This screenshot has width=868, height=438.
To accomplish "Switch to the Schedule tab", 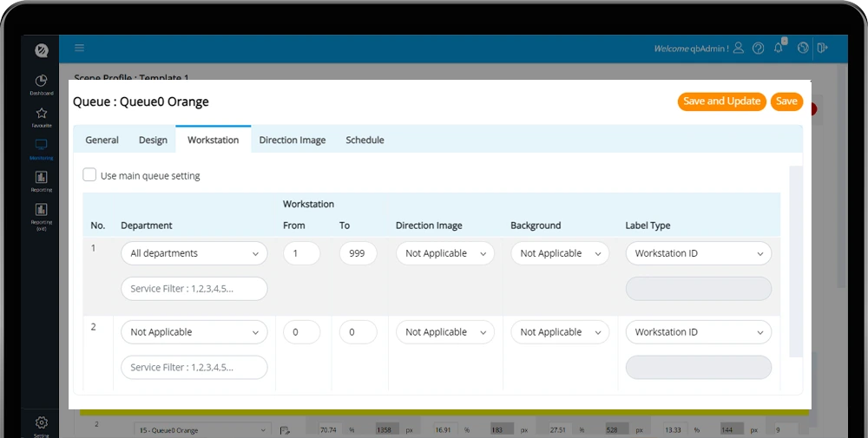I will point(365,140).
